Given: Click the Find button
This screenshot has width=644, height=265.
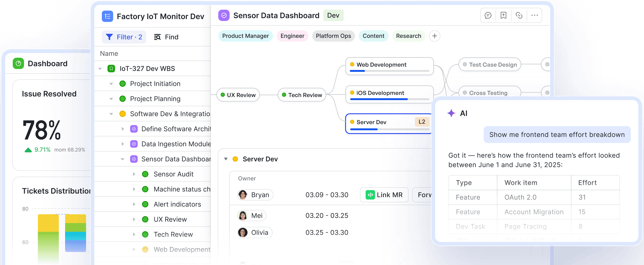Looking at the screenshot, I should tap(166, 37).
